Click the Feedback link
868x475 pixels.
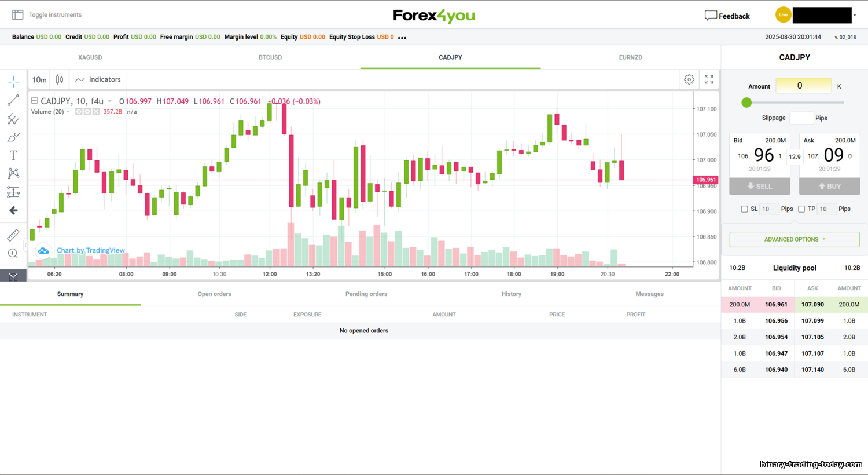727,16
